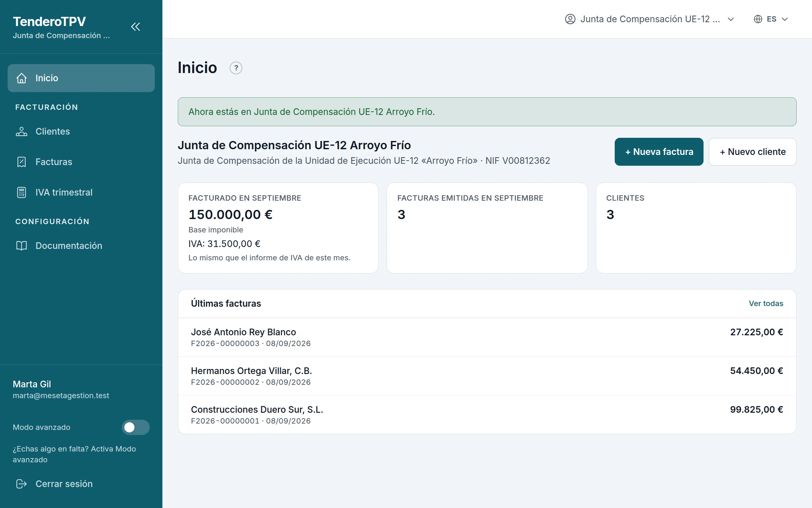This screenshot has width=812, height=508.
Task: Open the help question mark beside Inicio
Action: [x=236, y=68]
